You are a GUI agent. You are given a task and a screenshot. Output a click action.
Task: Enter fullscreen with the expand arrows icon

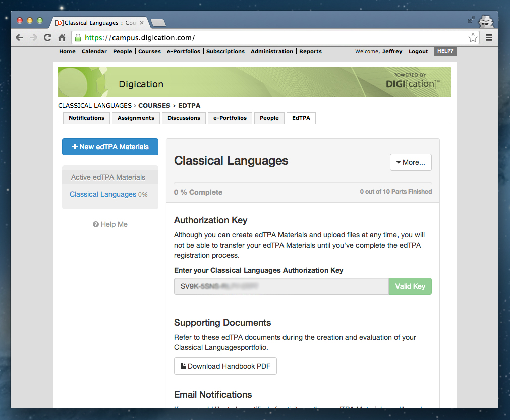click(x=471, y=19)
